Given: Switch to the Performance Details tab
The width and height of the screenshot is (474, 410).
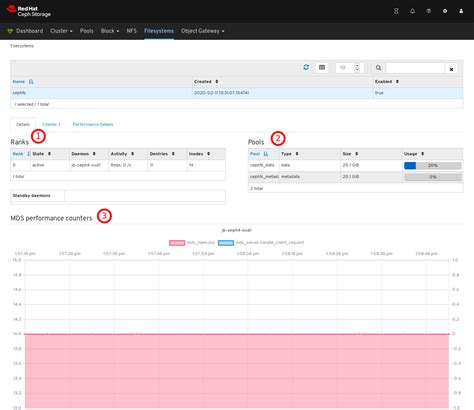Looking at the screenshot, I should pos(93,124).
